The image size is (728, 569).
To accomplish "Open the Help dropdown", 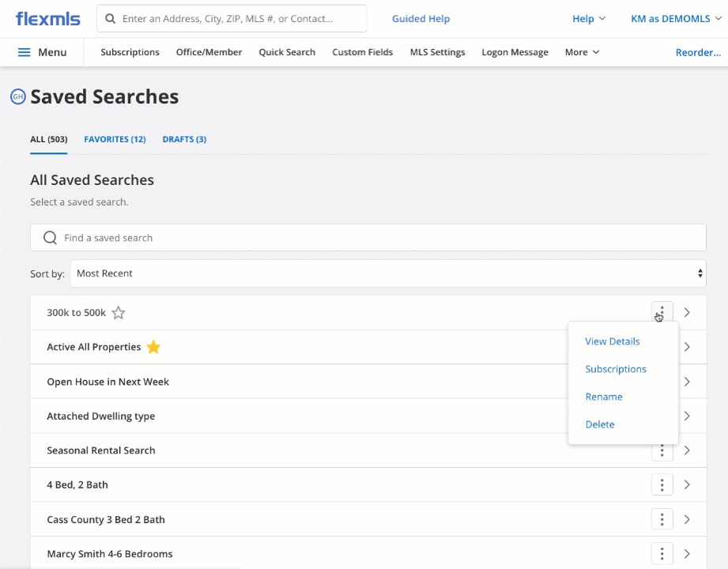I will point(588,18).
